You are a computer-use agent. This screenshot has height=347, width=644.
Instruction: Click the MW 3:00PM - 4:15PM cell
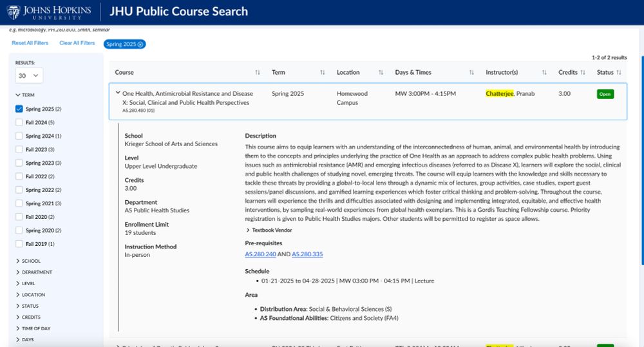(x=426, y=93)
